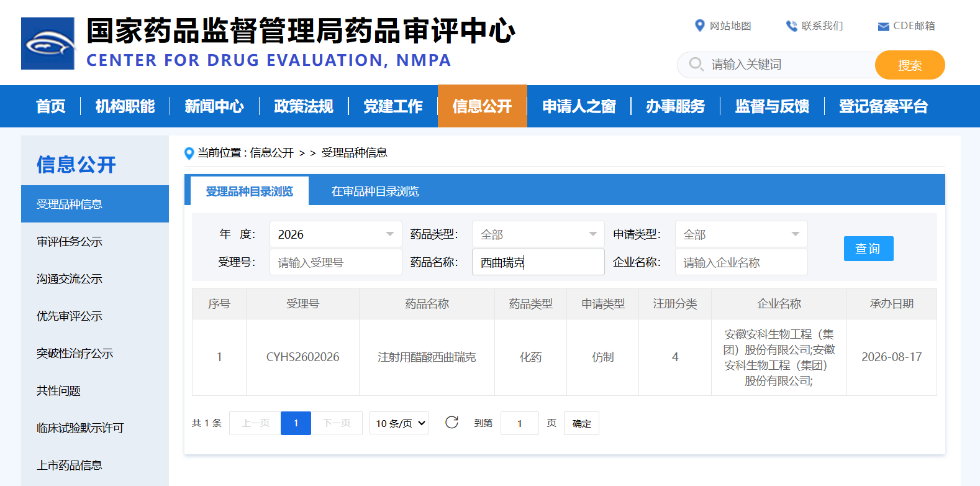Open 党建工作 menu item
This screenshot has height=486, width=980.
393,106
